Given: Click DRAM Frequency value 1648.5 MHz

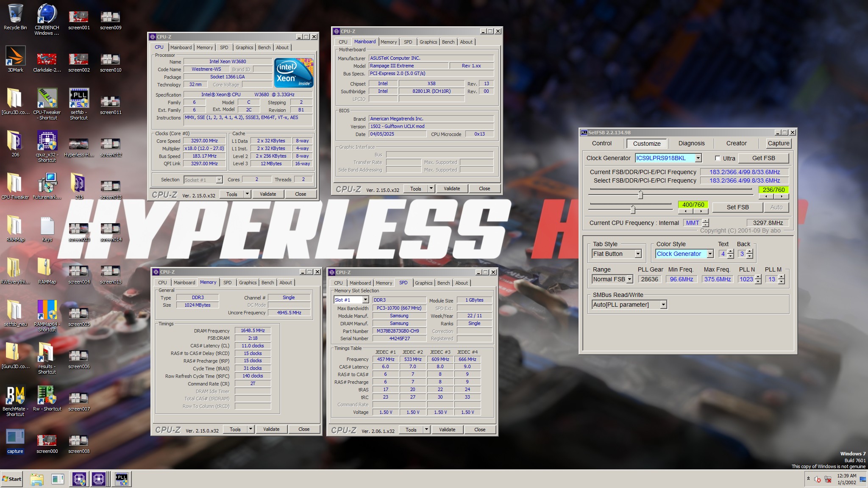Looking at the screenshot, I should tap(253, 330).
